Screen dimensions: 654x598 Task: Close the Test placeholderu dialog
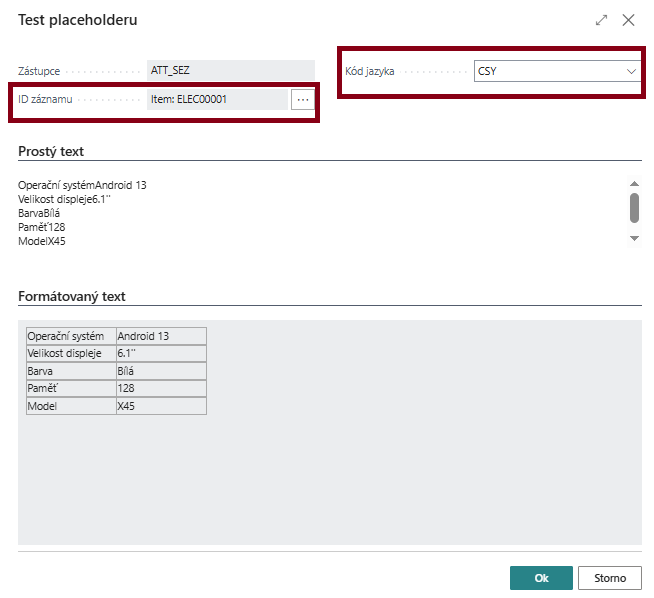coord(629,20)
